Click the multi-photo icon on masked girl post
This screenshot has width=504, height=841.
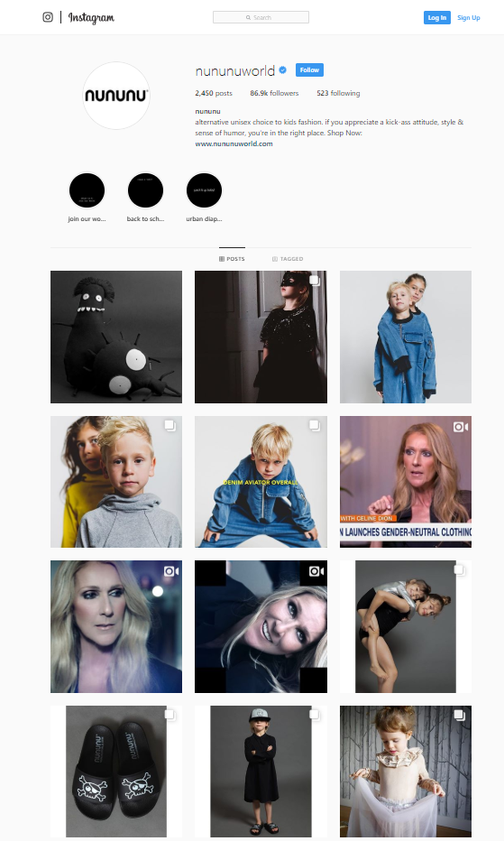[315, 280]
